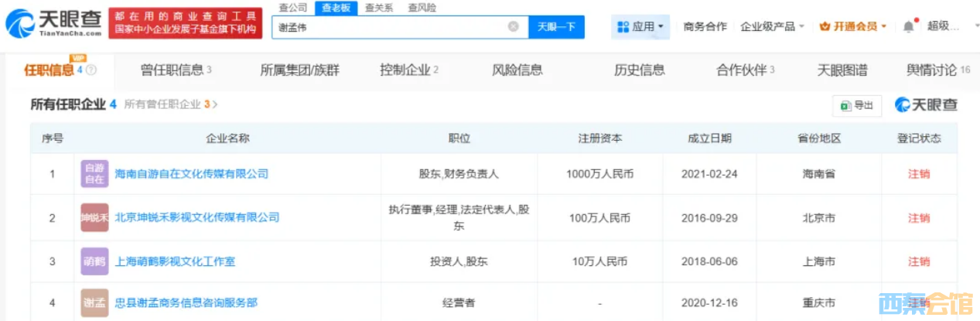The image size is (980, 321).
Task: Open the 风险信息 tab
Action: tap(517, 70)
